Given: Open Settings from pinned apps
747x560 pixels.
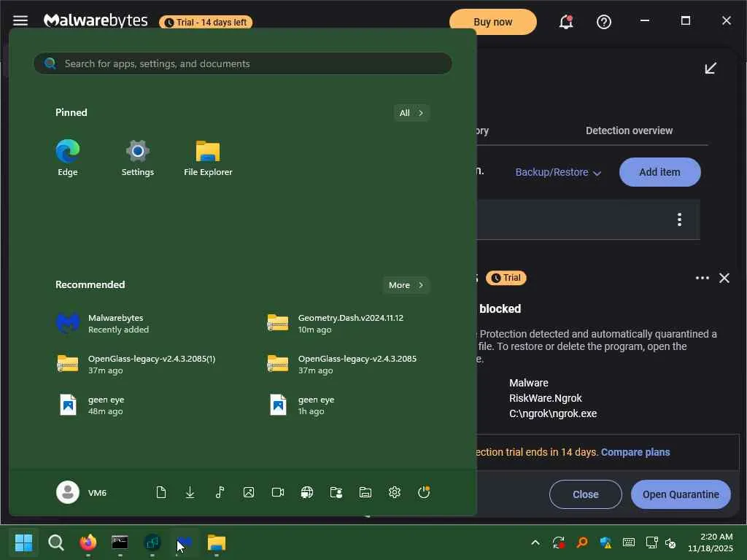Looking at the screenshot, I should (138, 158).
